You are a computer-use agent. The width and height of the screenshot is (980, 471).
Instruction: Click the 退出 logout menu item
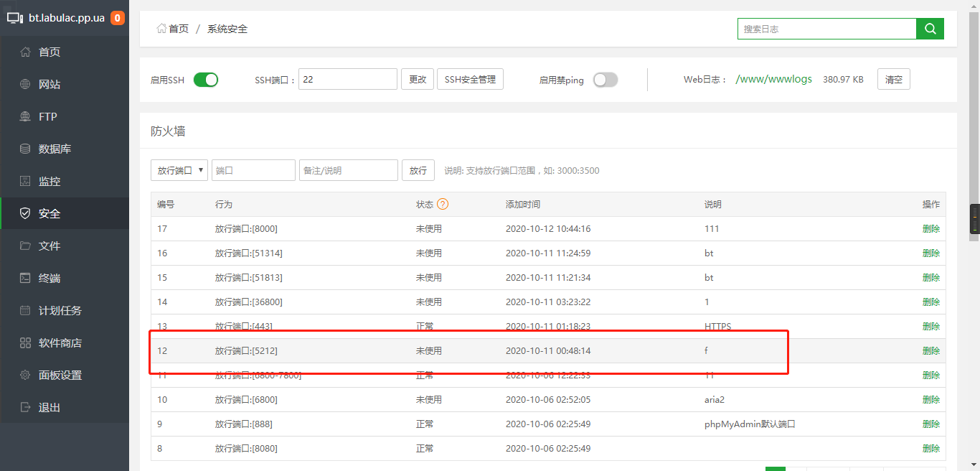tap(49, 408)
